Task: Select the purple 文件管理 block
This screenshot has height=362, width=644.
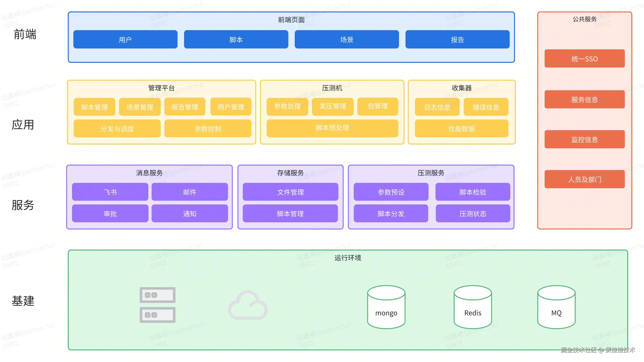Action: tap(290, 192)
